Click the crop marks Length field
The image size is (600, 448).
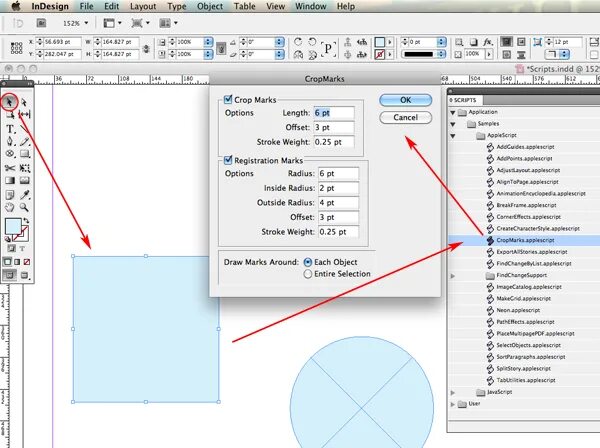click(334, 113)
